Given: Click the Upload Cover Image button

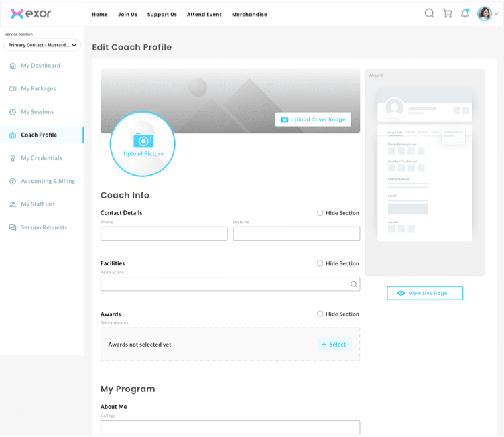Looking at the screenshot, I should pos(313,119).
